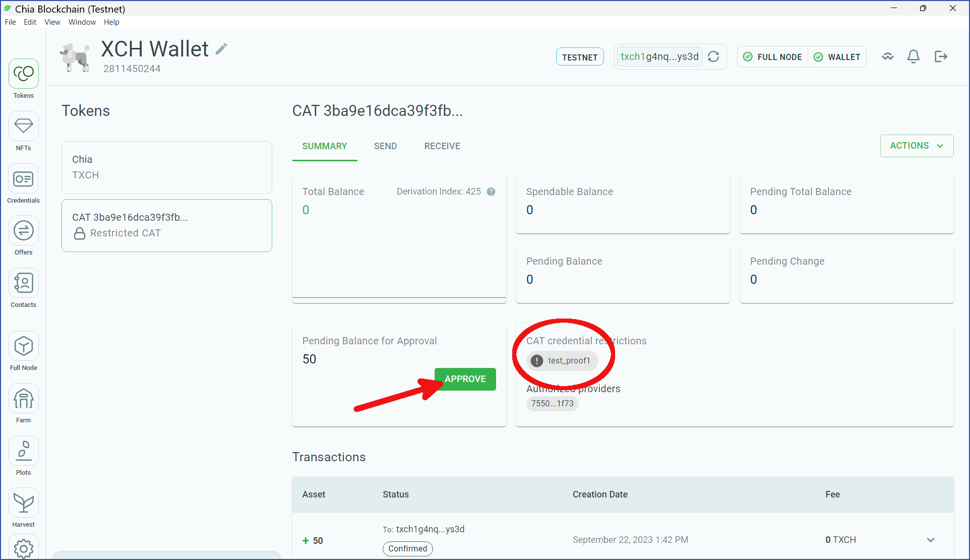
Task: Switch to the SEND tab
Action: coord(386,146)
